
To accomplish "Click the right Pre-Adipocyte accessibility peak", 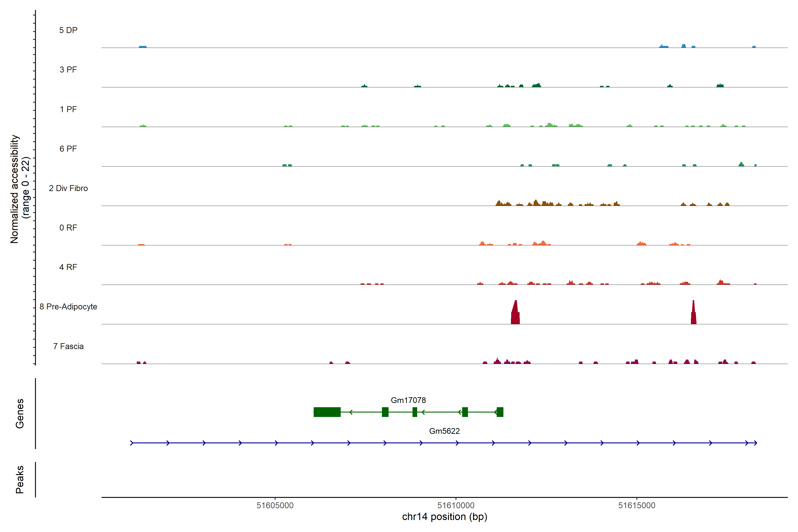I will 694,314.
